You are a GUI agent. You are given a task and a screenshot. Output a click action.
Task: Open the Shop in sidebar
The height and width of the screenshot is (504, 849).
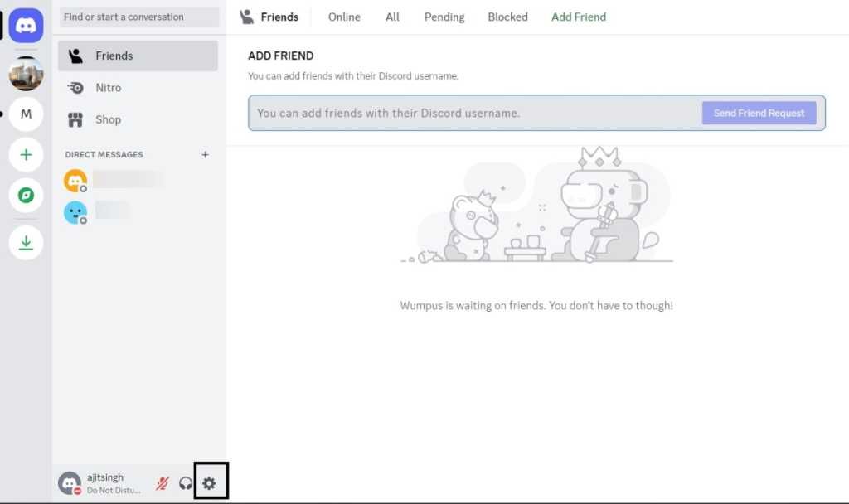coord(108,119)
